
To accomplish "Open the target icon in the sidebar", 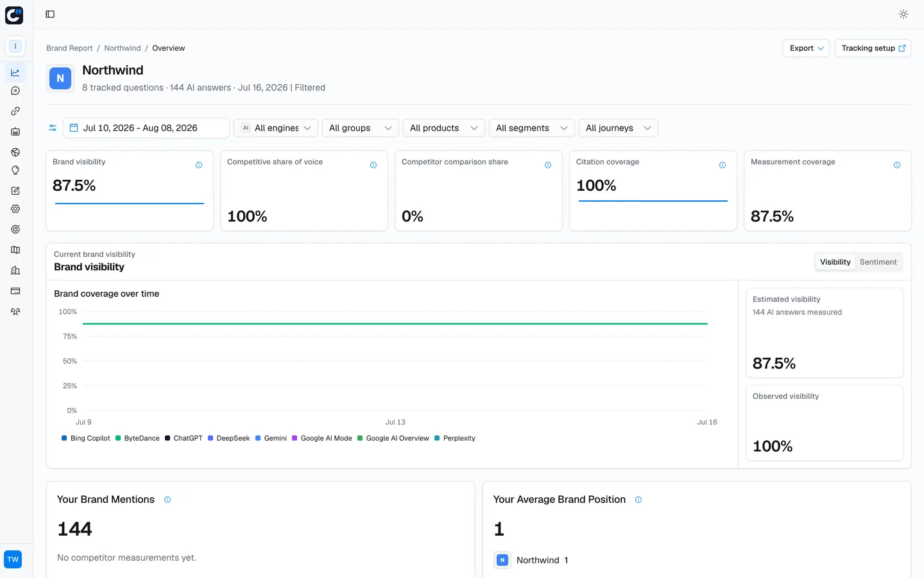I will (x=15, y=229).
